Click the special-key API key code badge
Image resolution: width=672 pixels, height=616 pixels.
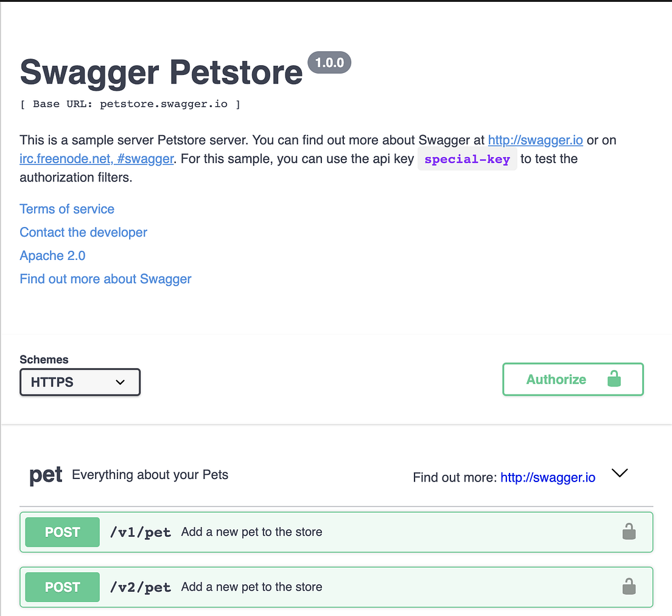(x=467, y=159)
